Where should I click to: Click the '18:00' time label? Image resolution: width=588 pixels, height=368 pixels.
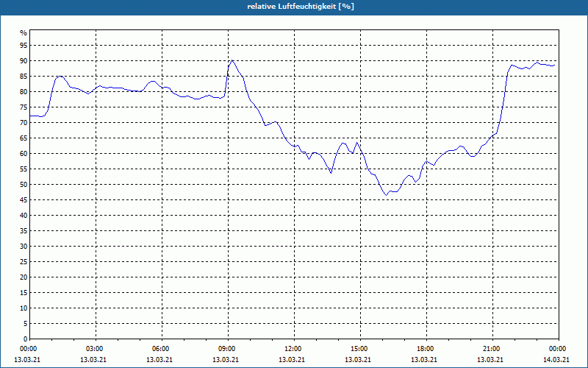coord(426,349)
